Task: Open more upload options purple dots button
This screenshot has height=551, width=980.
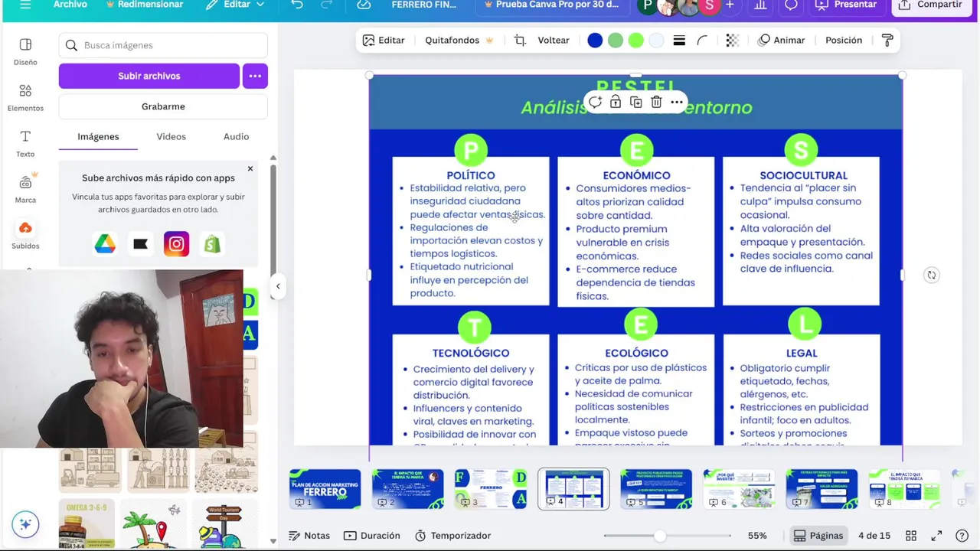Action: (255, 76)
